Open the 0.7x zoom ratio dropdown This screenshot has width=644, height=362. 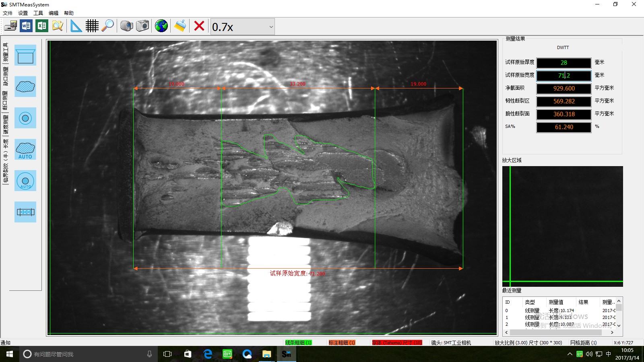[x=242, y=27]
